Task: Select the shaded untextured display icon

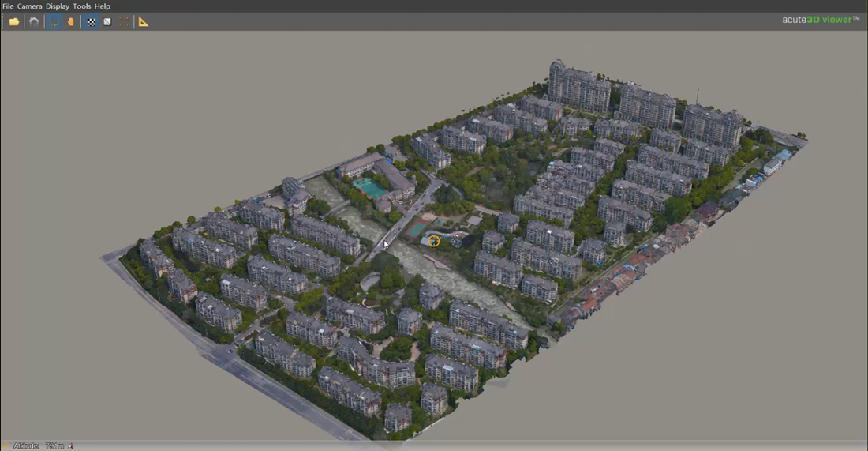Action: pyautogui.click(x=107, y=22)
